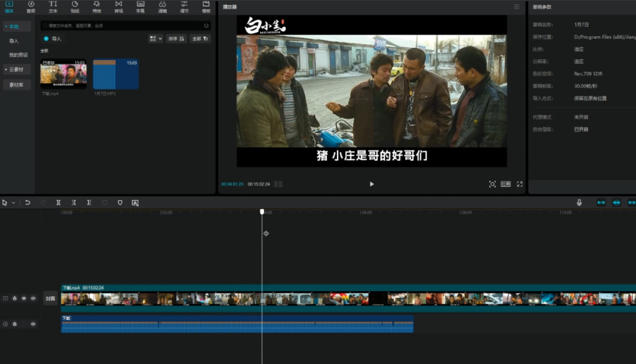Viewport: 636px width, 364px height.
Task: Add a marker with the shield icon
Action: 120,203
